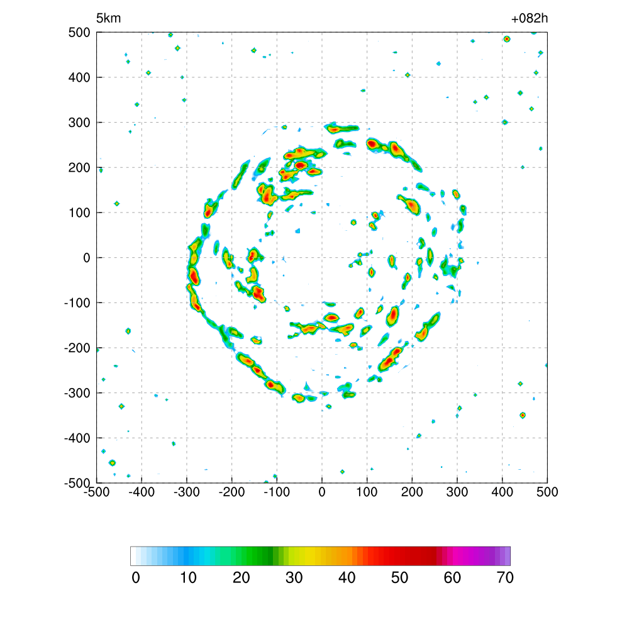This screenshot has width=644, height=644.
Task: Click the colorbar label 20
Action: coord(241,578)
